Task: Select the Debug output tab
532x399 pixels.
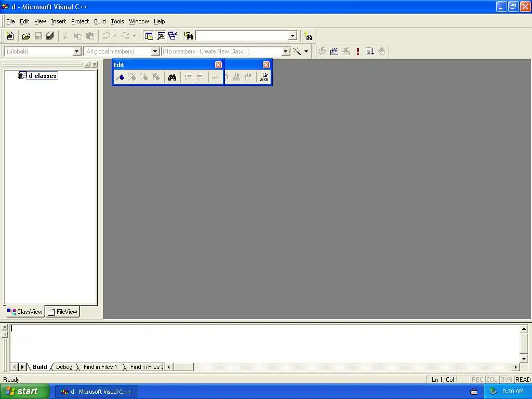Action: tap(64, 367)
